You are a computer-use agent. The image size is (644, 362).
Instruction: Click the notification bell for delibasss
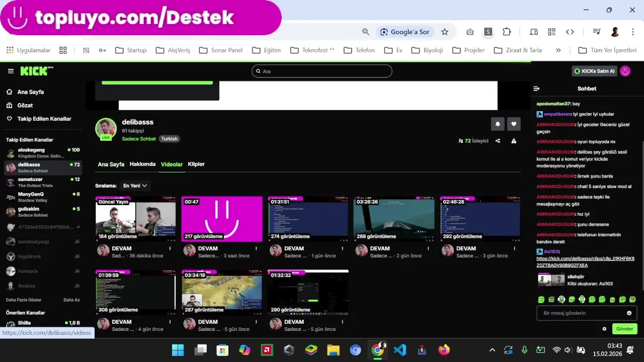click(x=498, y=124)
